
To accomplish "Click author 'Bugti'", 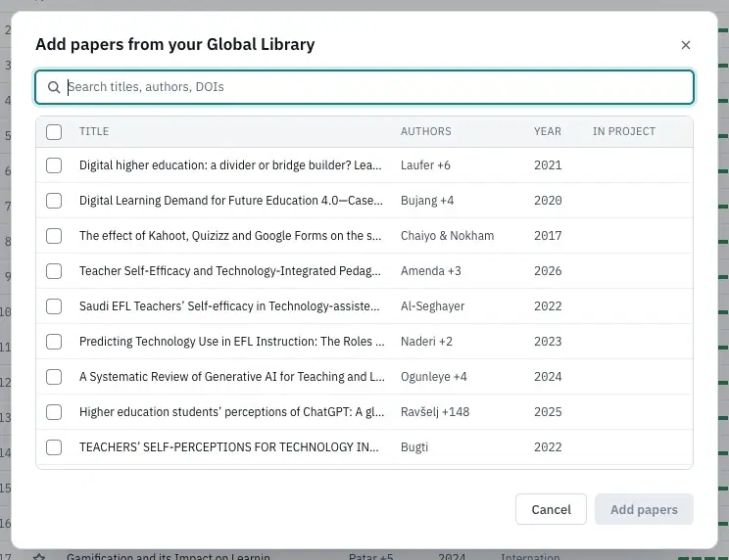I will tap(414, 447).
